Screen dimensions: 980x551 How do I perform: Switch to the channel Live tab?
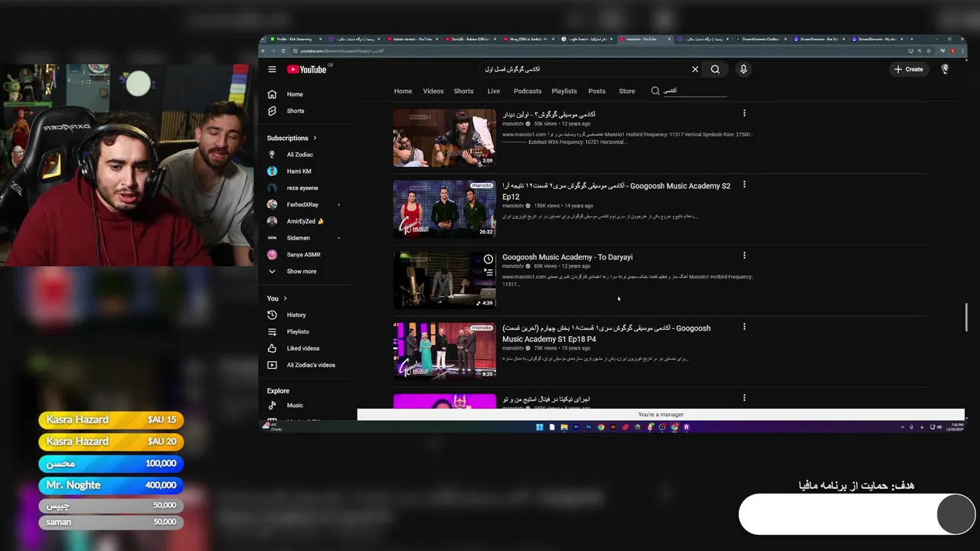494,91
